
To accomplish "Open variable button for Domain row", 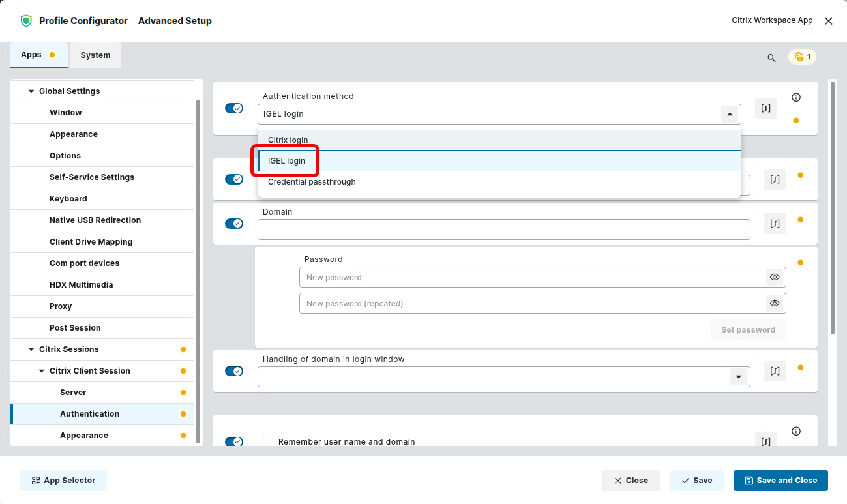I will tap(775, 223).
